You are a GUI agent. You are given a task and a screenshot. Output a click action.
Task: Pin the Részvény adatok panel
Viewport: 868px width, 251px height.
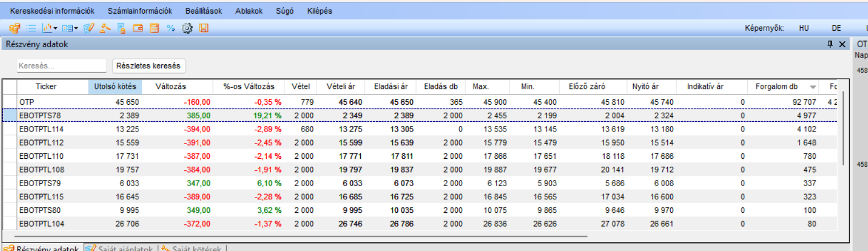[x=830, y=44]
